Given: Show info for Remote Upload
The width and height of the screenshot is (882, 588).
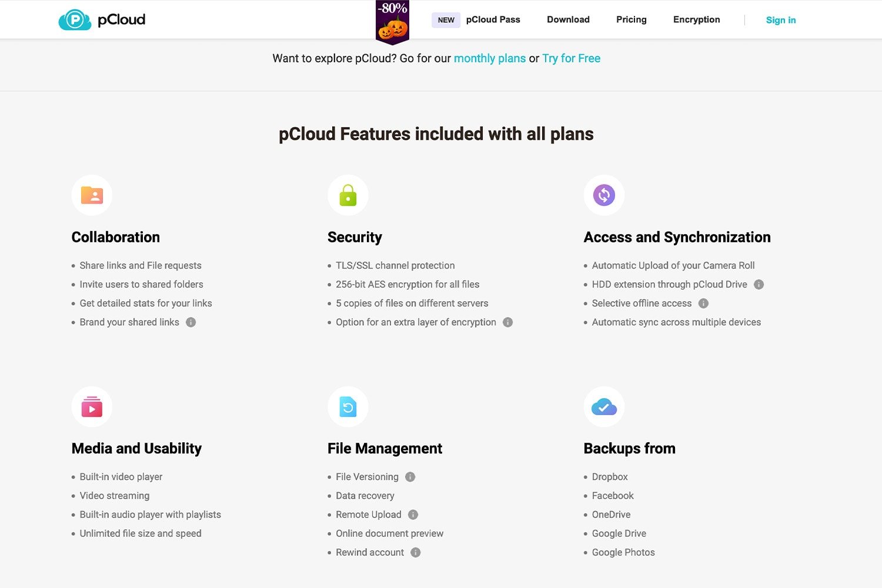Looking at the screenshot, I should [413, 514].
